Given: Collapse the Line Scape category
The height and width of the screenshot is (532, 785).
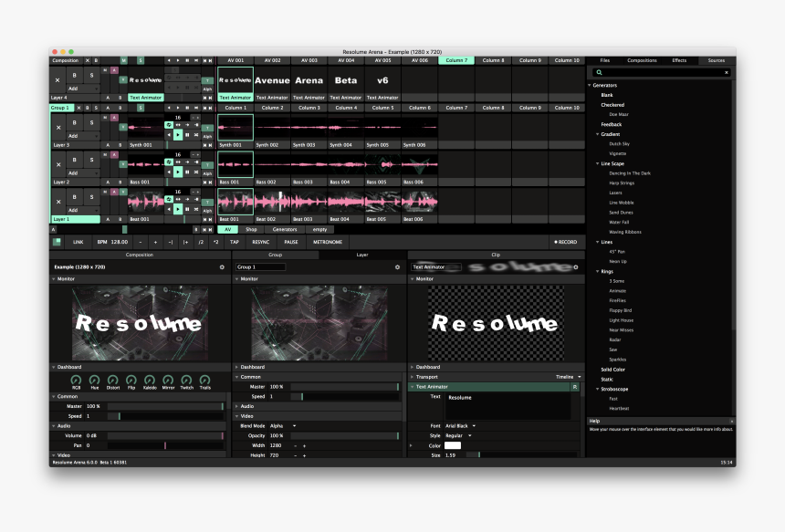Looking at the screenshot, I should tap(598, 163).
